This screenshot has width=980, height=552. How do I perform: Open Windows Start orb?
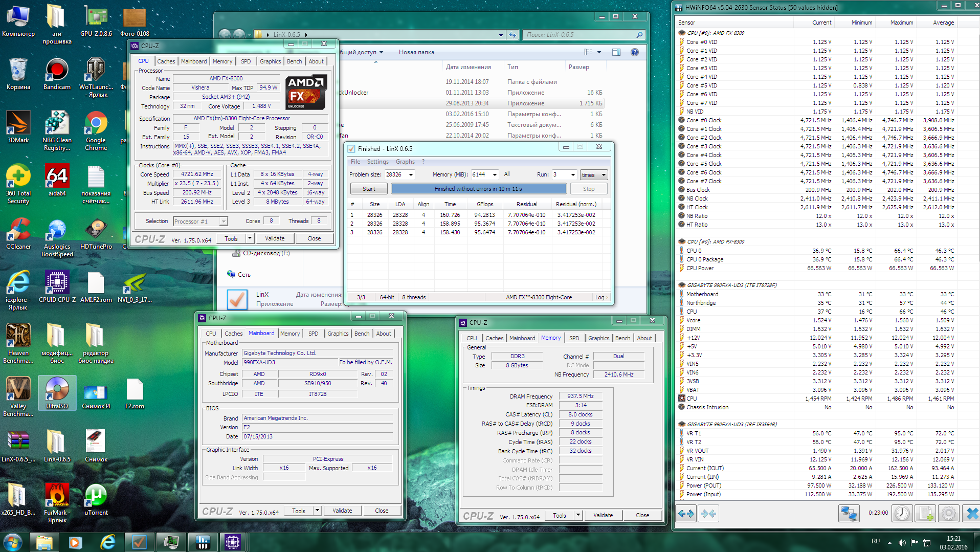[x=12, y=542]
